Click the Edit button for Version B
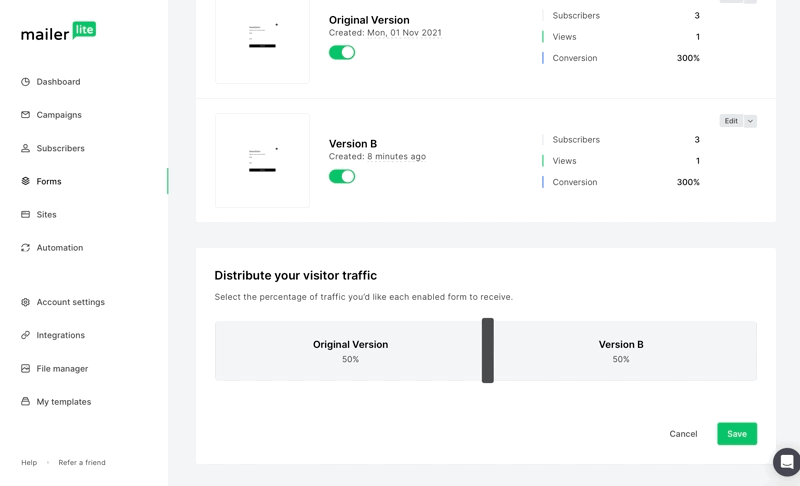Image resolution: width=800 pixels, height=486 pixels. pos(731,121)
